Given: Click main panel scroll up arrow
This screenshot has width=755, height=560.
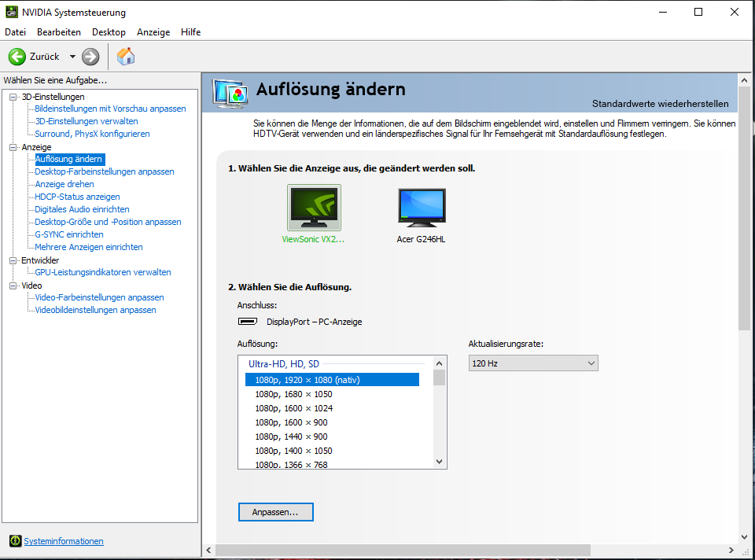Looking at the screenshot, I should 745,80.
